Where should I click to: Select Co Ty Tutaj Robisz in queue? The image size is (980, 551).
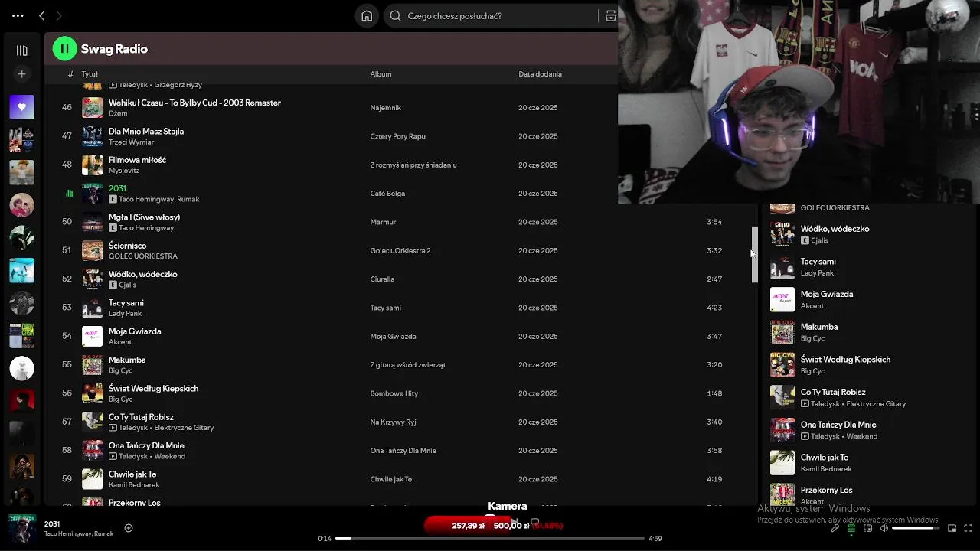(x=833, y=392)
